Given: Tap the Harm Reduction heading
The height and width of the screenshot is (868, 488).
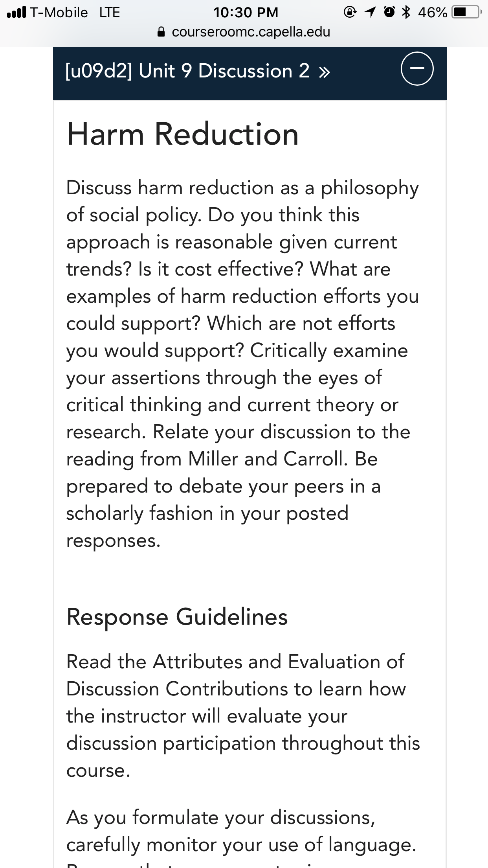Looking at the screenshot, I should tap(183, 134).
